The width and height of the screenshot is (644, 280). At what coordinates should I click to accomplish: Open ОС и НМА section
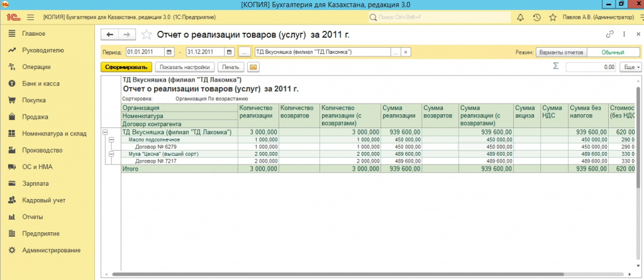37,167
